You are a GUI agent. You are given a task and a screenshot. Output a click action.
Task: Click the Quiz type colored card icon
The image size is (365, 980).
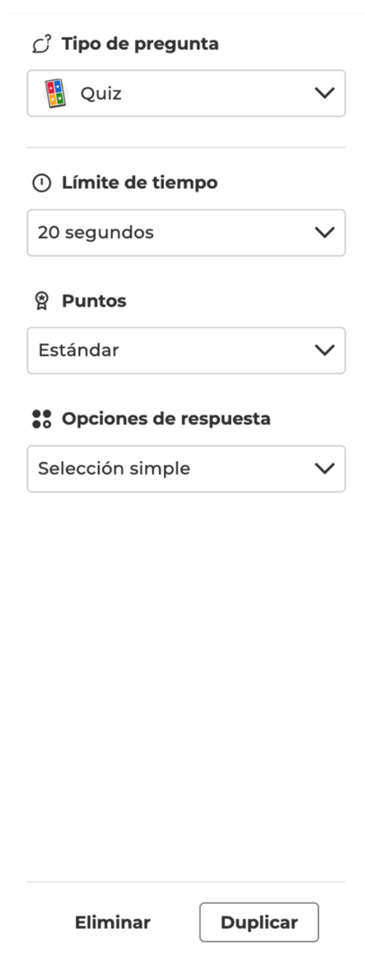54,93
